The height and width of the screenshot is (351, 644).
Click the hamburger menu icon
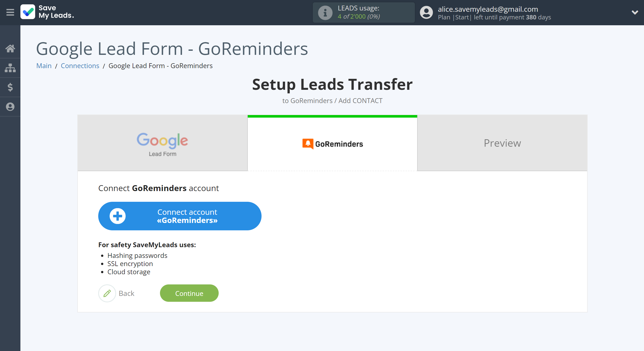click(10, 12)
